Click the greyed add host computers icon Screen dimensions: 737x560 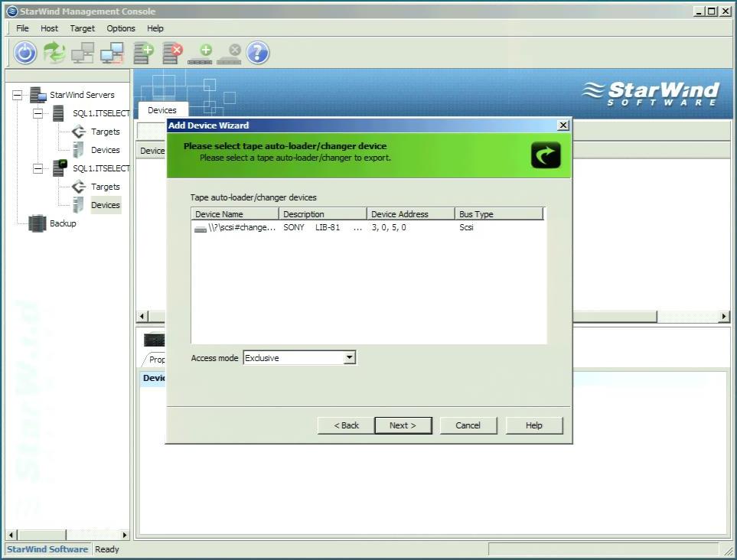point(83,53)
